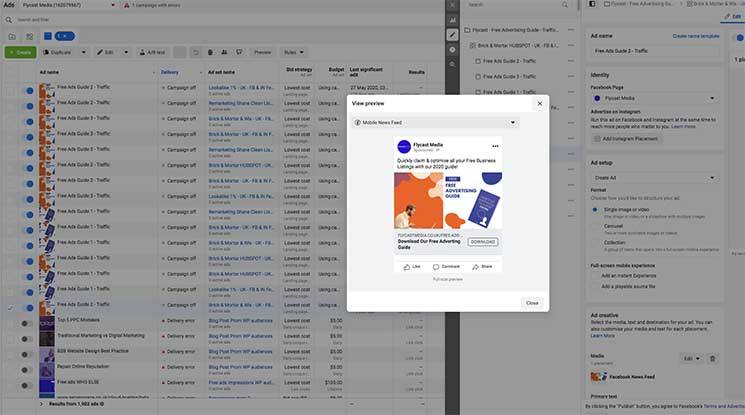Screen dimensions: 745x415
Task: Close the View preview dialog with X
Action: point(539,103)
